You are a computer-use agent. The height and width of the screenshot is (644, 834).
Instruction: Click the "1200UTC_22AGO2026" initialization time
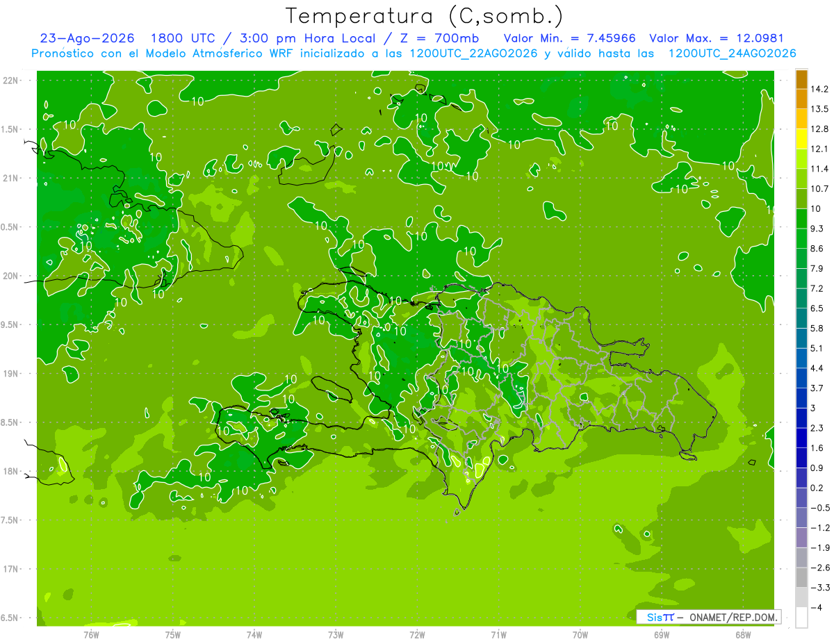coord(475,53)
